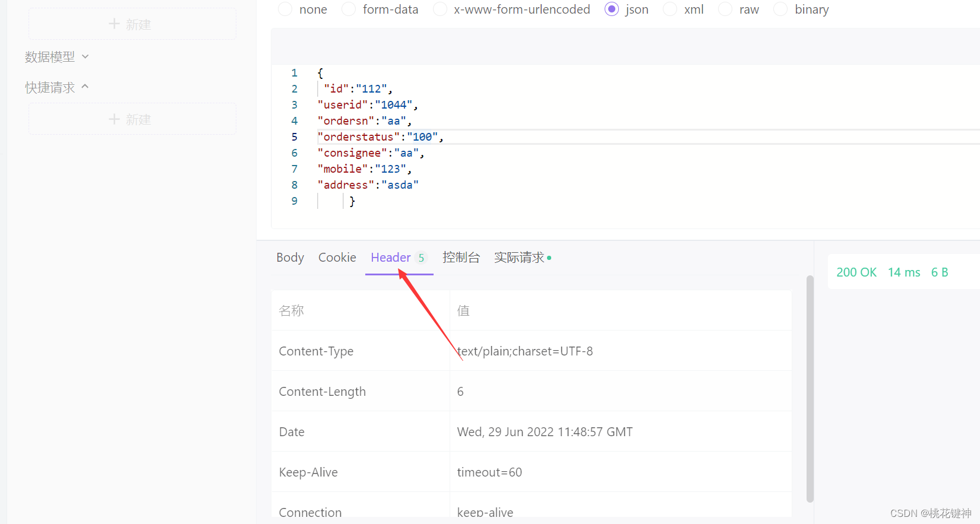Viewport: 980px width, 524px height.
Task: Click 新建 button under 数据模型
Action: 132,24
